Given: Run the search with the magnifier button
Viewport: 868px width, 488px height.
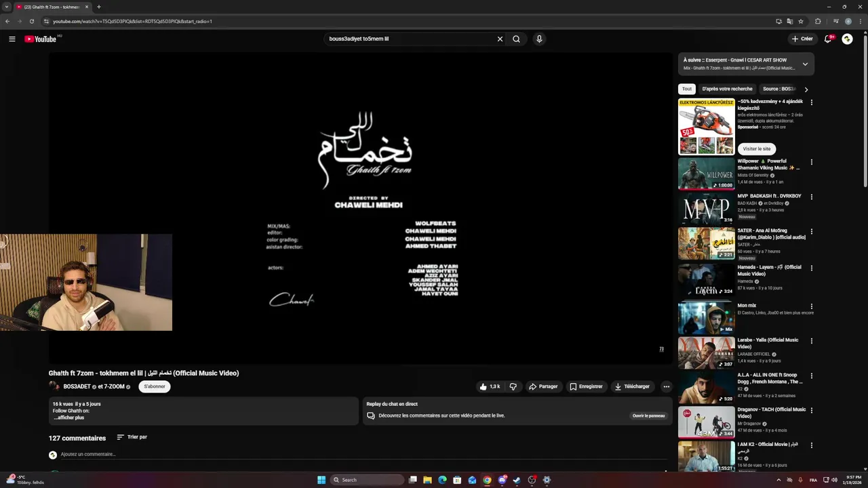Looking at the screenshot, I should (516, 39).
